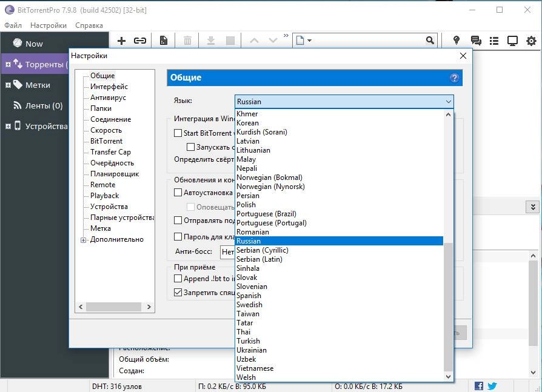Expand the Торренты sidebar node
542x392 pixels.
8,65
